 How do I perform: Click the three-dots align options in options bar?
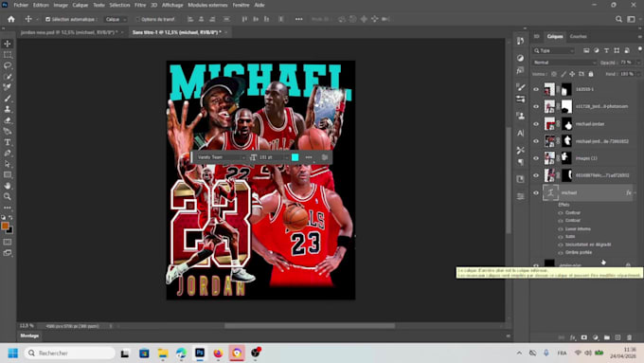pyautogui.click(x=298, y=19)
